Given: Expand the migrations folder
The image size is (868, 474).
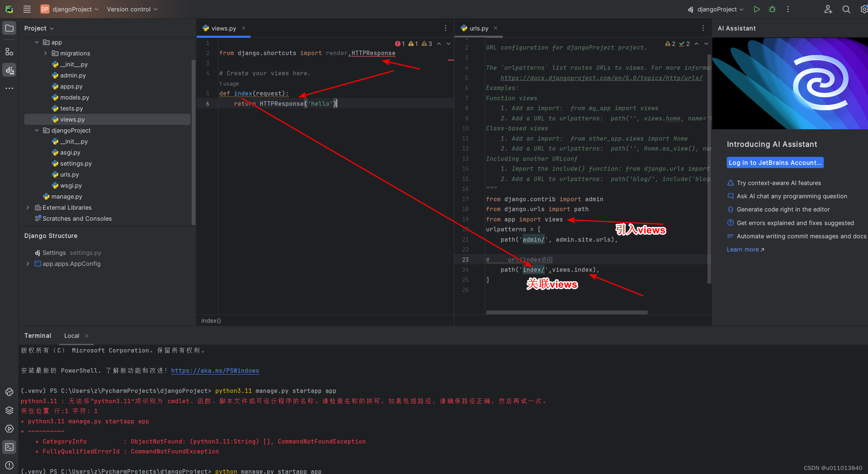Looking at the screenshot, I should [x=46, y=53].
